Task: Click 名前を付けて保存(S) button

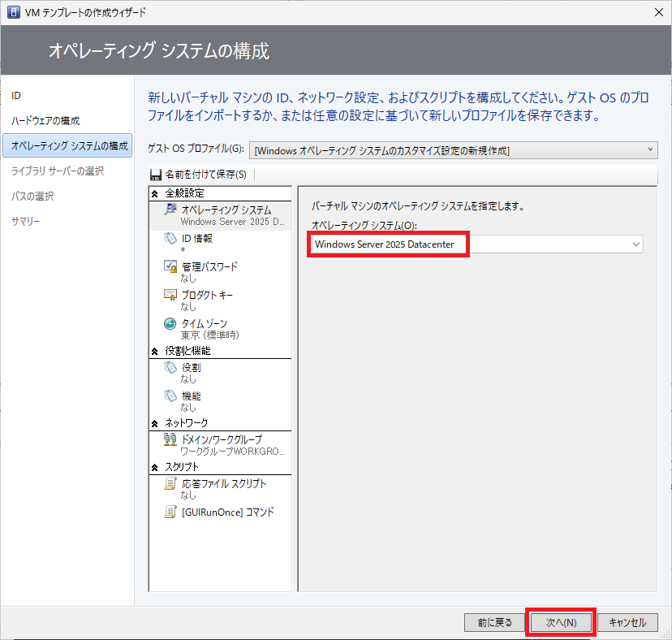Action: pyautogui.click(x=199, y=175)
